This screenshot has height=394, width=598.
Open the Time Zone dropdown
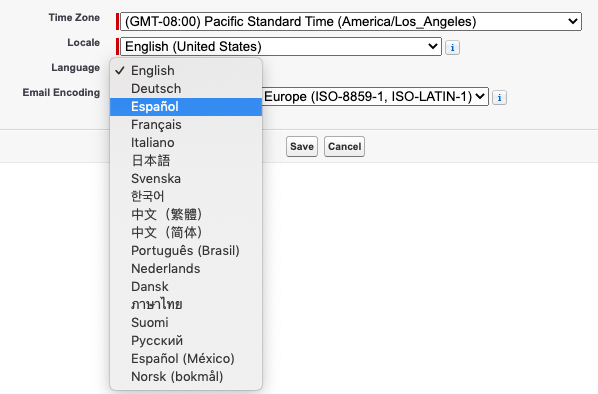351,21
